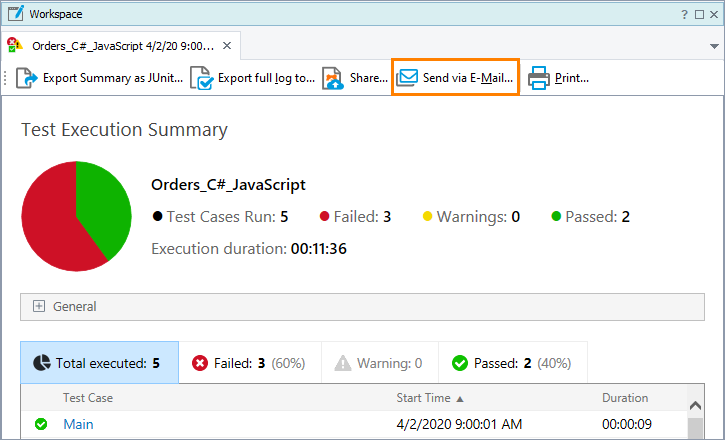Click the green passed status icon beside Main

click(41, 424)
